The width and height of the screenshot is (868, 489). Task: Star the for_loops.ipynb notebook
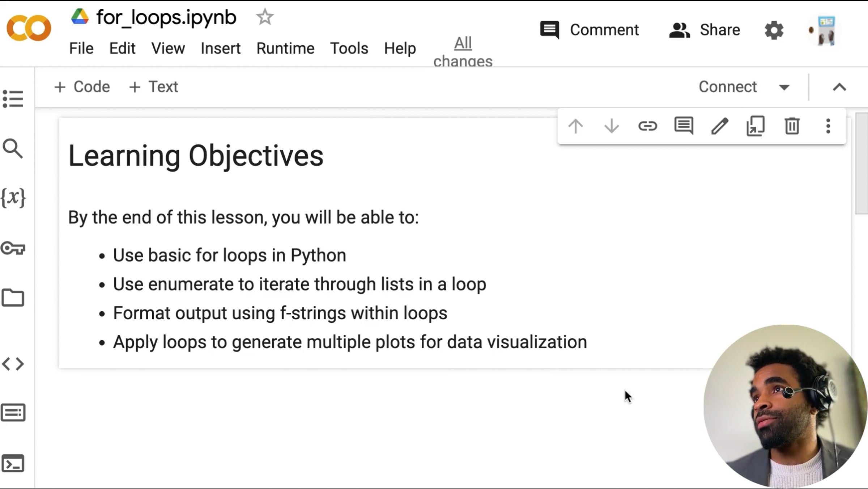click(x=265, y=17)
